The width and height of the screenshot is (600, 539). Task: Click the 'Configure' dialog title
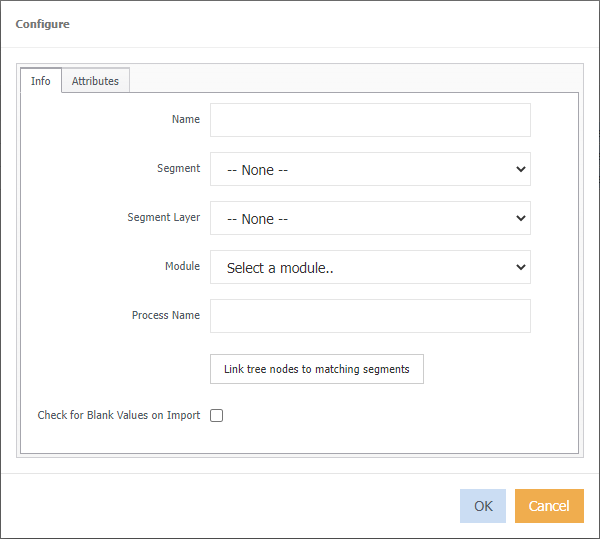tap(42, 23)
